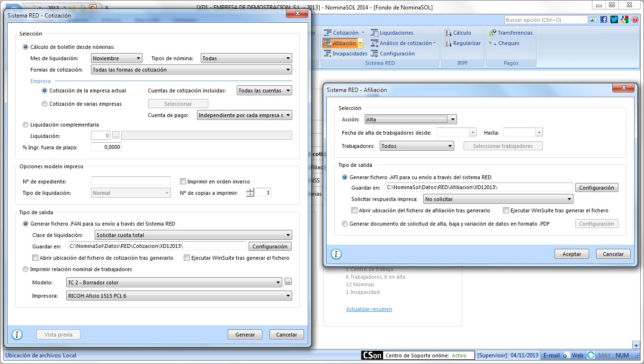Open the red help icon
Screen dimensions: 644x364
[x=635, y=20]
